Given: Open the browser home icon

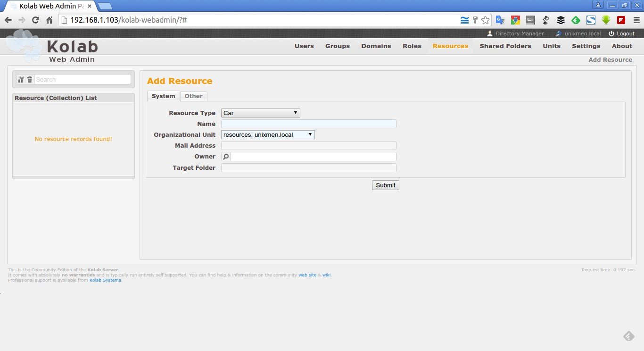Looking at the screenshot, I should click(x=49, y=20).
